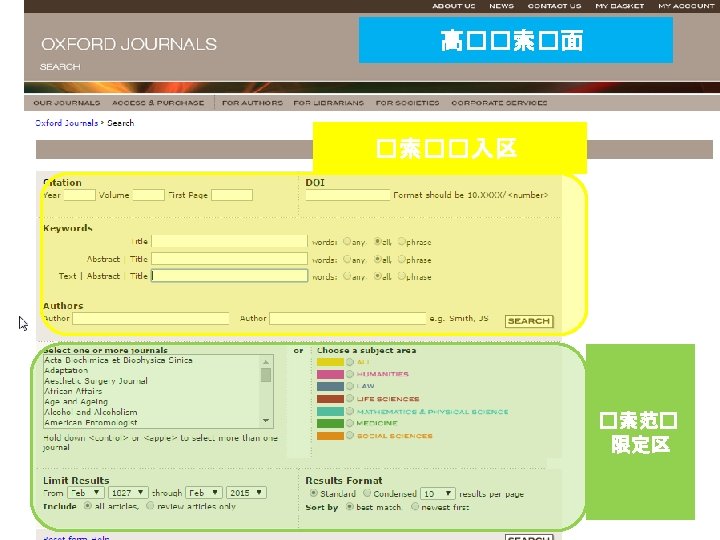Click the second Author field
Image resolution: width=720 pixels, height=540 pixels.
[348, 318]
